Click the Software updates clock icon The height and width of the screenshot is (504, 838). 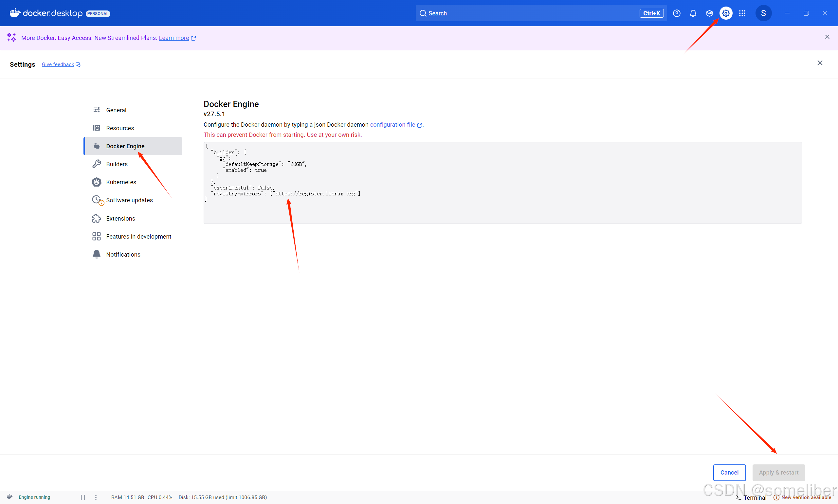[x=98, y=200]
